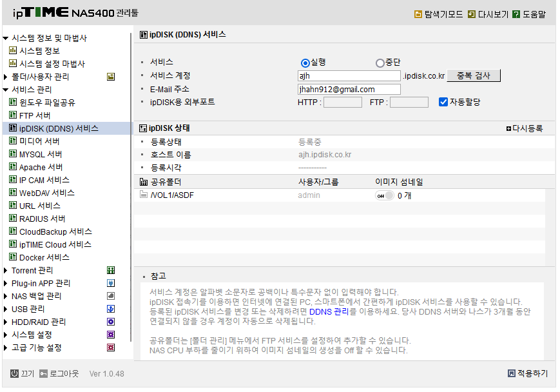
Task: Click icon next to Apache 서버
Action: (x=13, y=166)
